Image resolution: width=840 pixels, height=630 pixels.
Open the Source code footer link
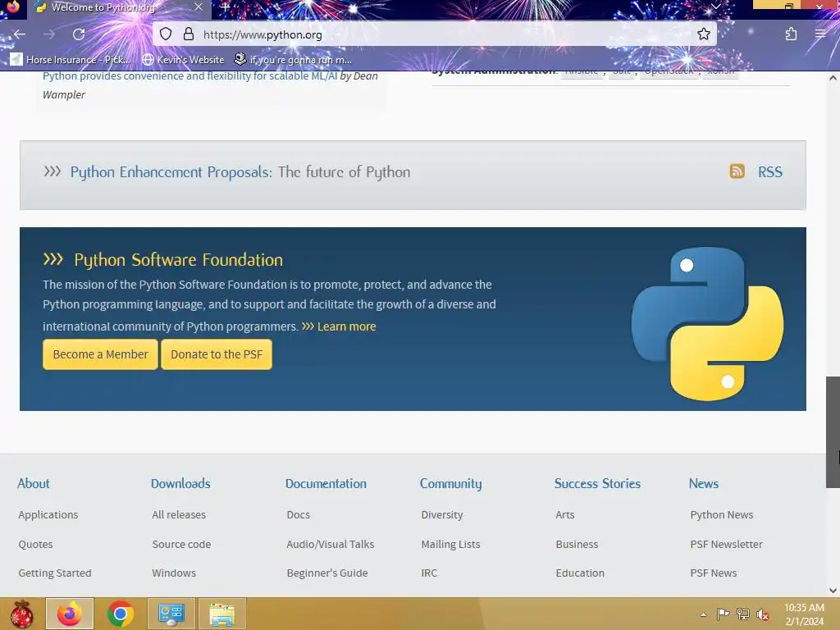pos(181,545)
